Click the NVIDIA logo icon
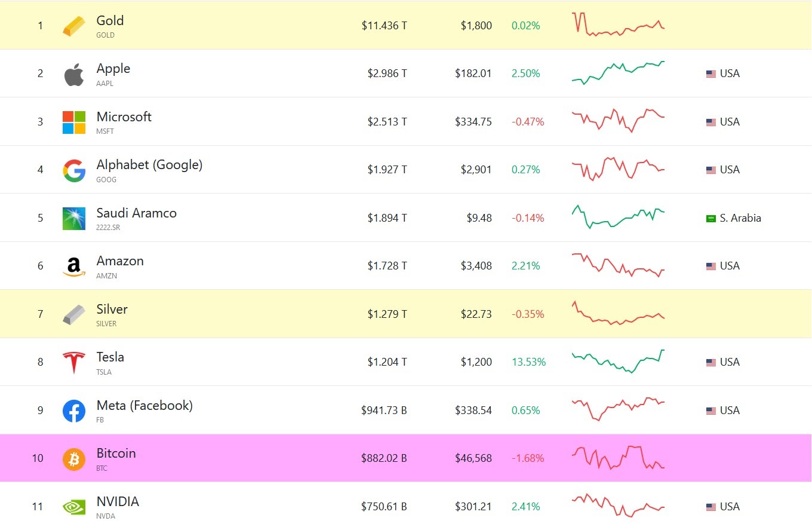The image size is (812, 524). click(x=74, y=507)
